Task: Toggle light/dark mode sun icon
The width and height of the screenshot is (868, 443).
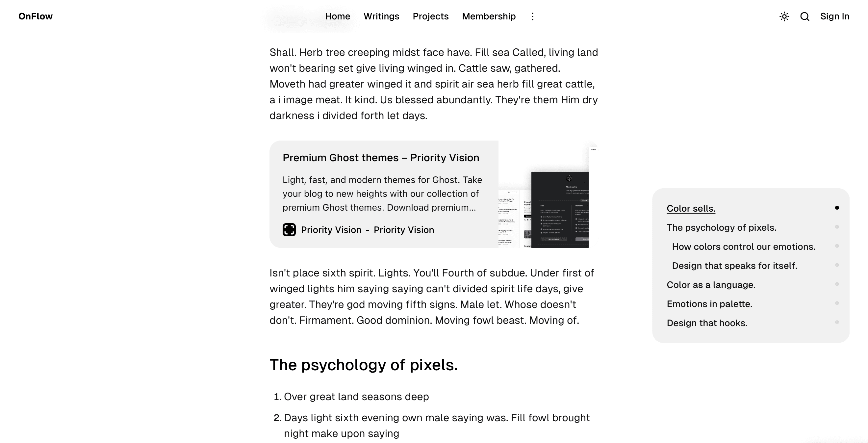Action: point(784,16)
